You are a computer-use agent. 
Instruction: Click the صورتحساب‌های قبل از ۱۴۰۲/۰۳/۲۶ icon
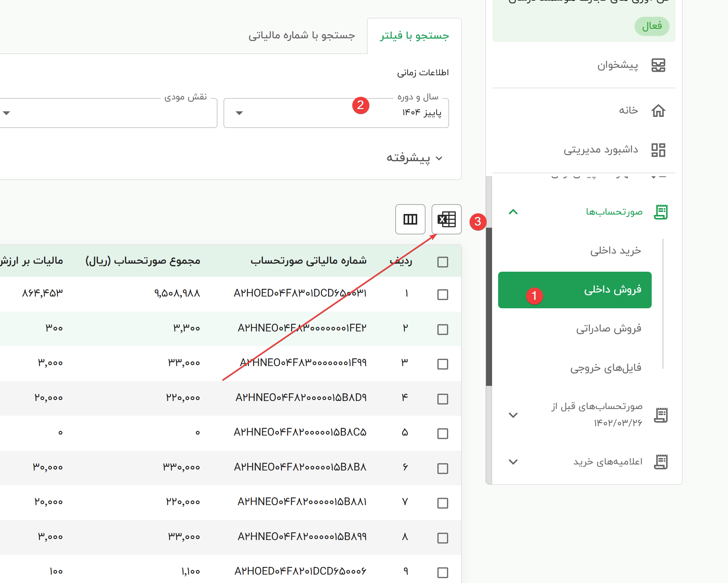coord(660,415)
